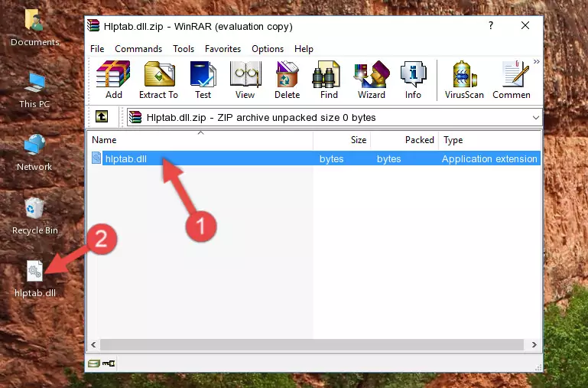Show archive Info

click(x=413, y=80)
